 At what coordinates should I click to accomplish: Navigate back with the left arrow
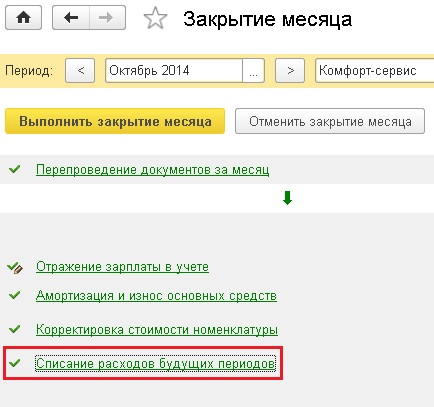pos(71,18)
